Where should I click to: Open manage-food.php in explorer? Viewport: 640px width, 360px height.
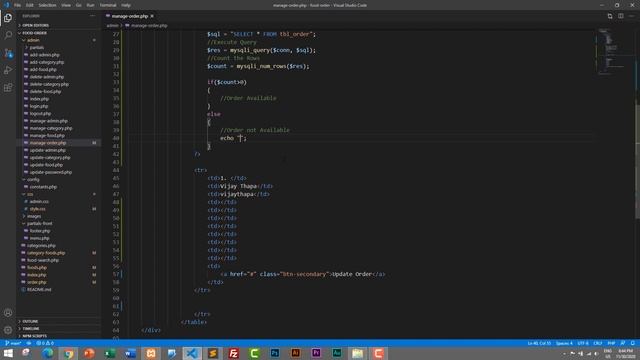tap(47, 136)
